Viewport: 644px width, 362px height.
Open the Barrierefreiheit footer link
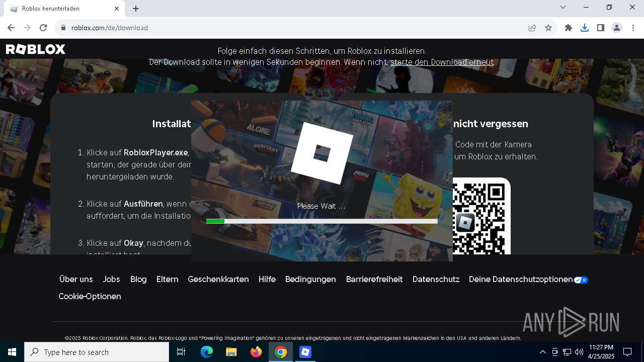(374, 279)
